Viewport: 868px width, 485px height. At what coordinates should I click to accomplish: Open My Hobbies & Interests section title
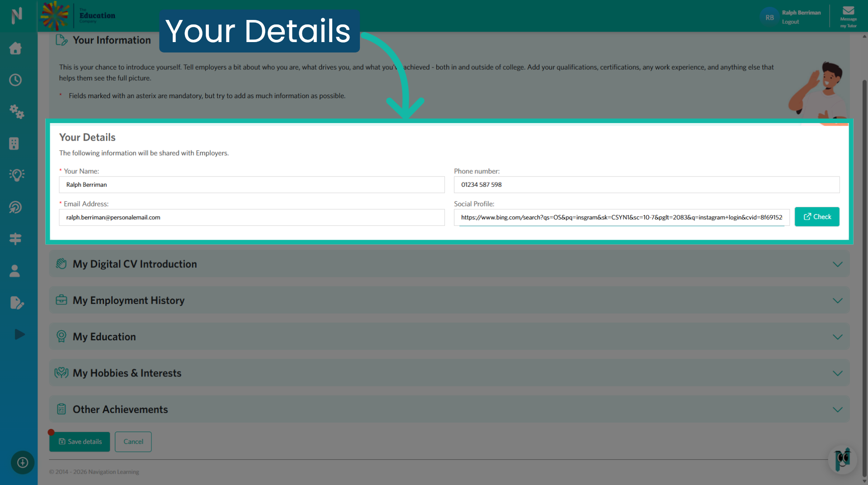pyautogui.click(x=127, y=373)
